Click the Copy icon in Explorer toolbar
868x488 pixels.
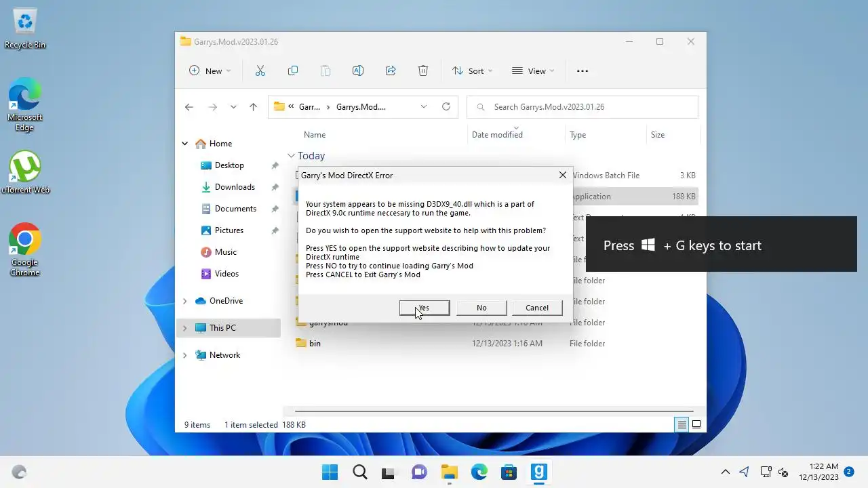pos(293,70)
